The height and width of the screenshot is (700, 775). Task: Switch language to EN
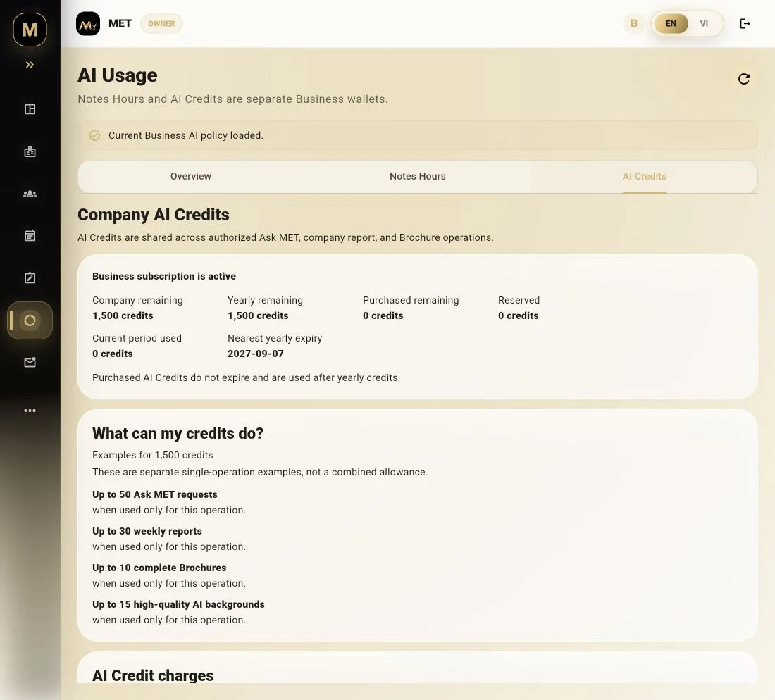coord(671,24)
